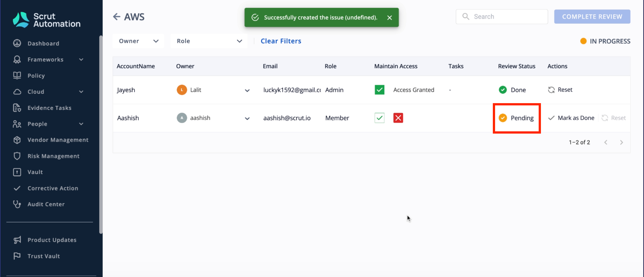Open Vault in the sidebar
Image resolution: width=644 pixels, height=277 pixels.
coord(35,172)
